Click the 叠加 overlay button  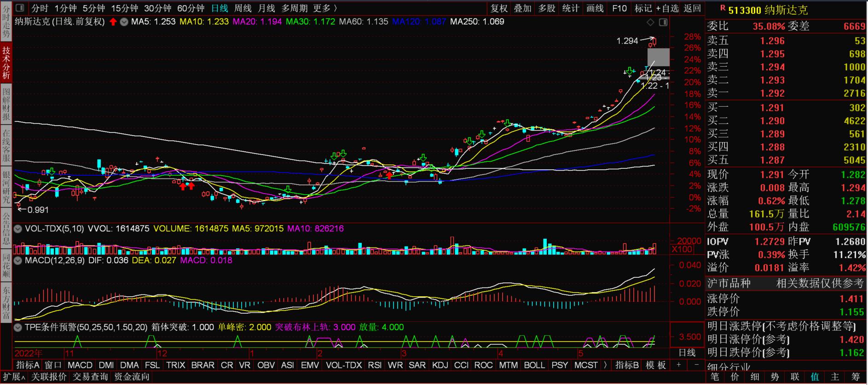[x=523, y=8]
